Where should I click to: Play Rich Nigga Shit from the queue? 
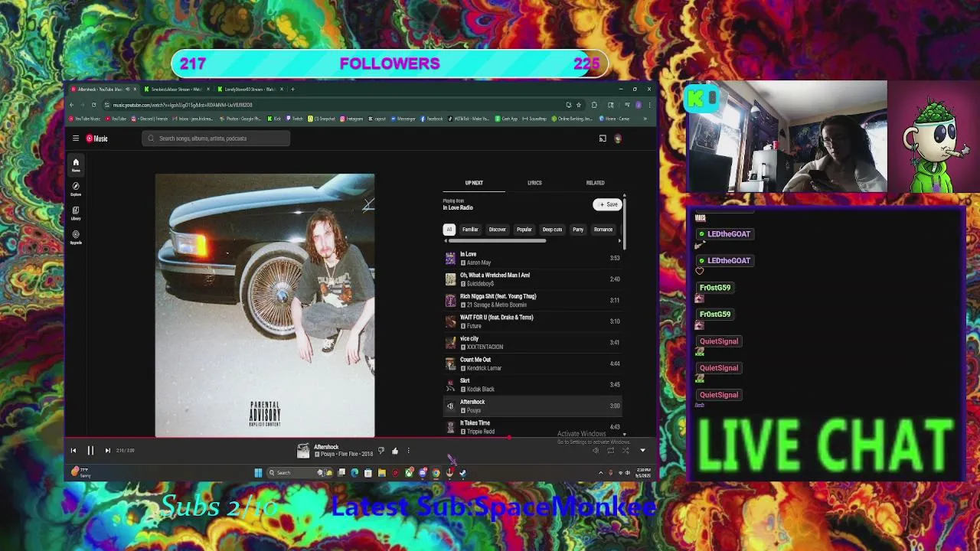534,301
